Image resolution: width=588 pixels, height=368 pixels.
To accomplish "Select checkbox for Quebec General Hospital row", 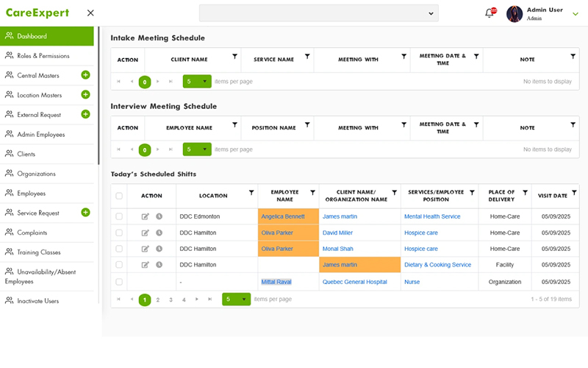I will click(119, 282).
